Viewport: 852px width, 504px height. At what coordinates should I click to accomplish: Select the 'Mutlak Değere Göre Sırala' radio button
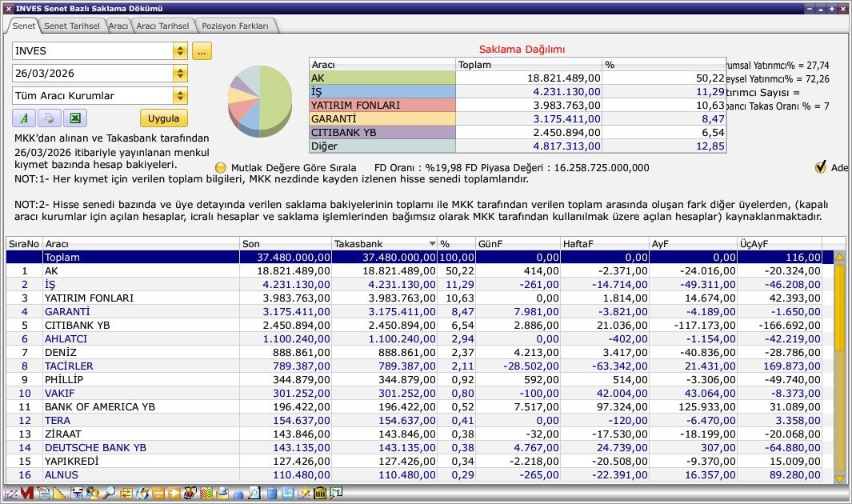click(221, 168)
